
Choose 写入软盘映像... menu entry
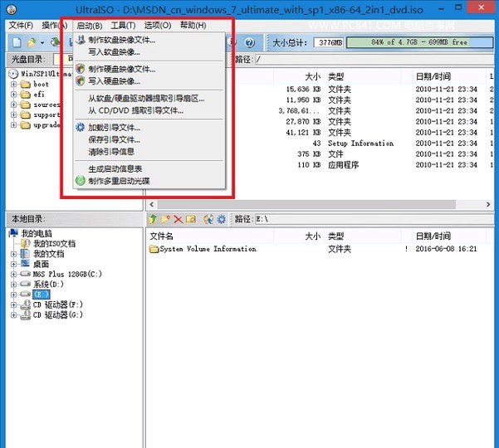(x=149, y=51)
